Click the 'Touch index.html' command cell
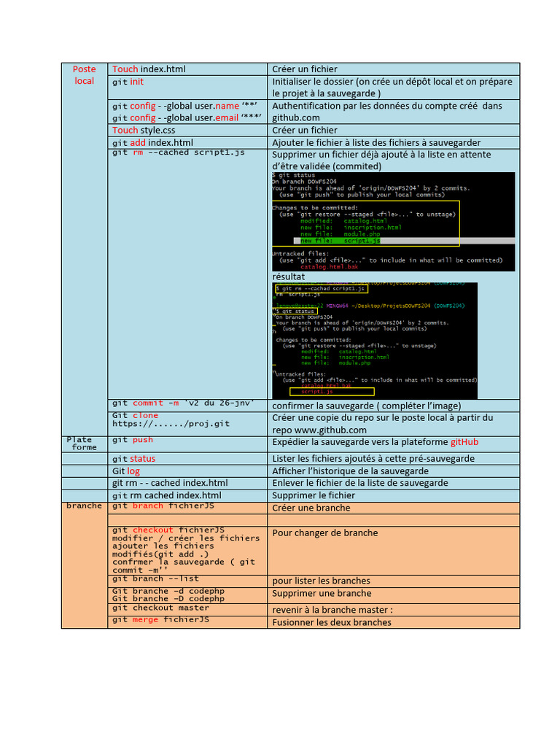This screenshot has width=560, height=747. [187, 69]
